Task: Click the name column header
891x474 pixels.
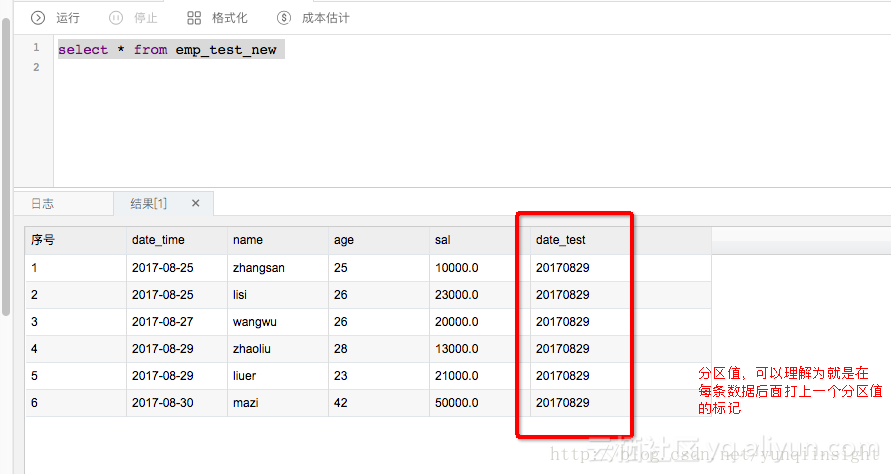Action: click(278, 240)
